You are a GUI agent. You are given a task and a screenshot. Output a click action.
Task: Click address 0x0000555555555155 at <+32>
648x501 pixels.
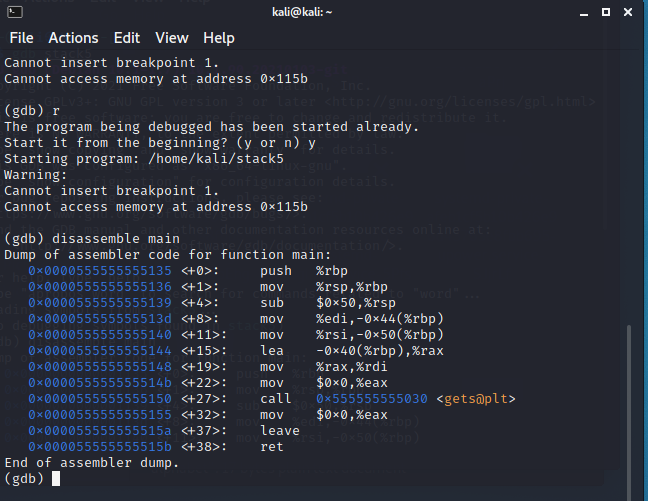coord(100,415)
